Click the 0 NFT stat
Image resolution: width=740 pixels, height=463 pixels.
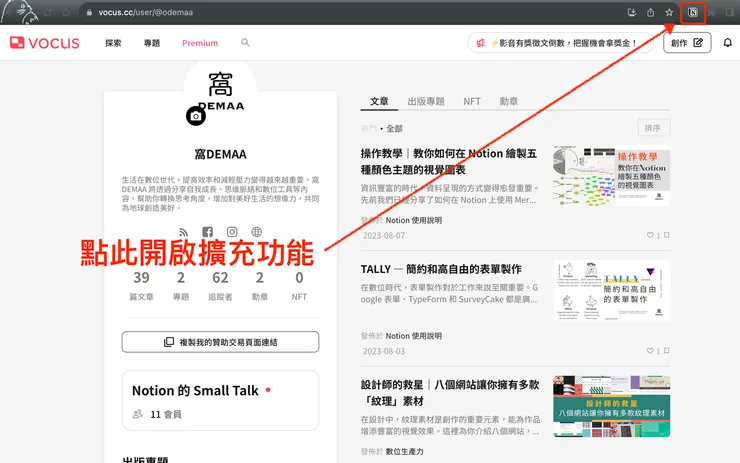[x=299, y=285]
